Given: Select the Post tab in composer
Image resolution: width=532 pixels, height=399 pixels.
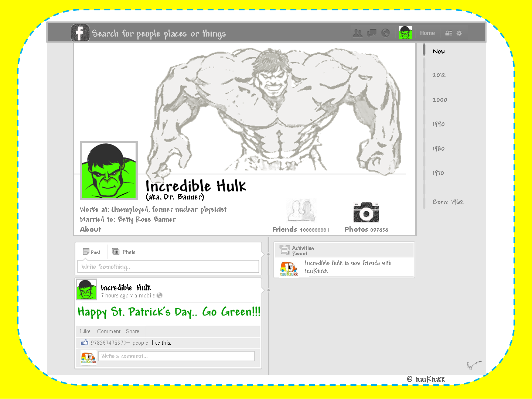Looking at the screenshot, I should [x=92, y=252].
